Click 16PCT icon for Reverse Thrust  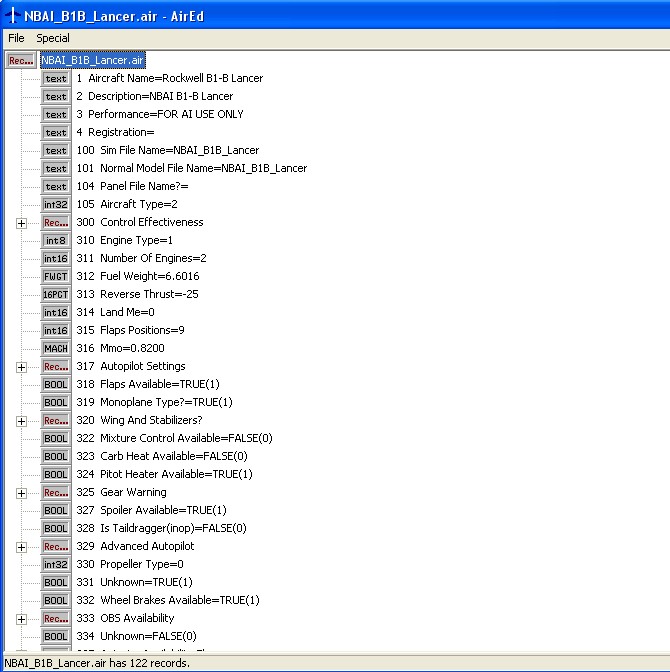click(56, 294)
